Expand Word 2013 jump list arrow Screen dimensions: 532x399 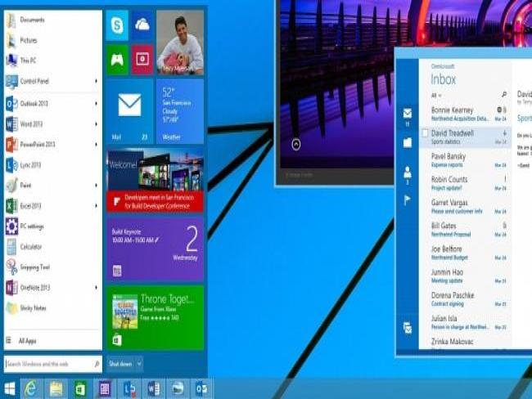[x=97, y=124]
